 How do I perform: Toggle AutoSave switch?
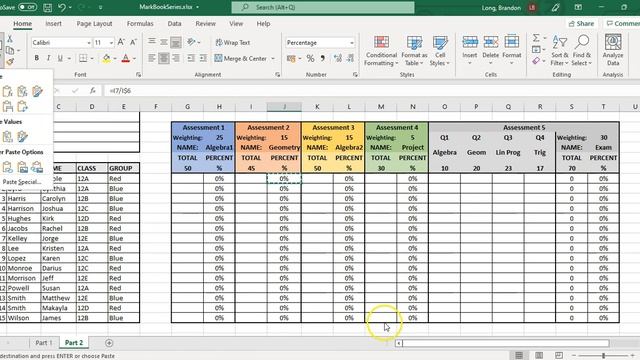[27, 7]
